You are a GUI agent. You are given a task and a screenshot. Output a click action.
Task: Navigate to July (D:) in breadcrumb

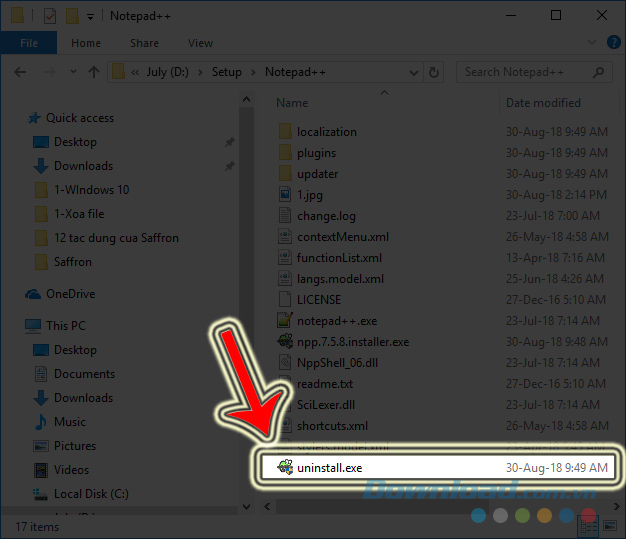click(167, 72)
